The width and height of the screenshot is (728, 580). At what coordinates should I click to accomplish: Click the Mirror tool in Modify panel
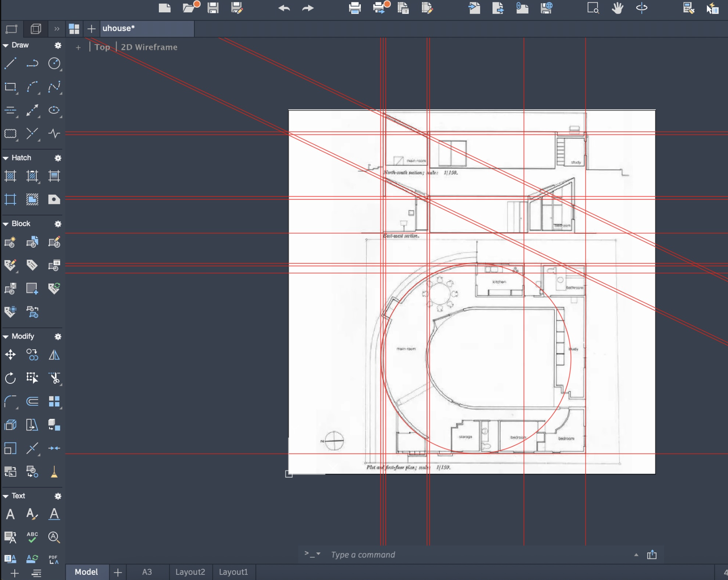tap(54, 355)
